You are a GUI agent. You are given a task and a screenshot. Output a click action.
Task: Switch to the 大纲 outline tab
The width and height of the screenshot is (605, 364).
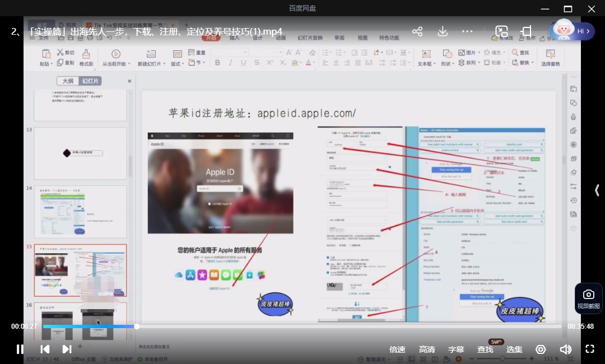[68, 81]
